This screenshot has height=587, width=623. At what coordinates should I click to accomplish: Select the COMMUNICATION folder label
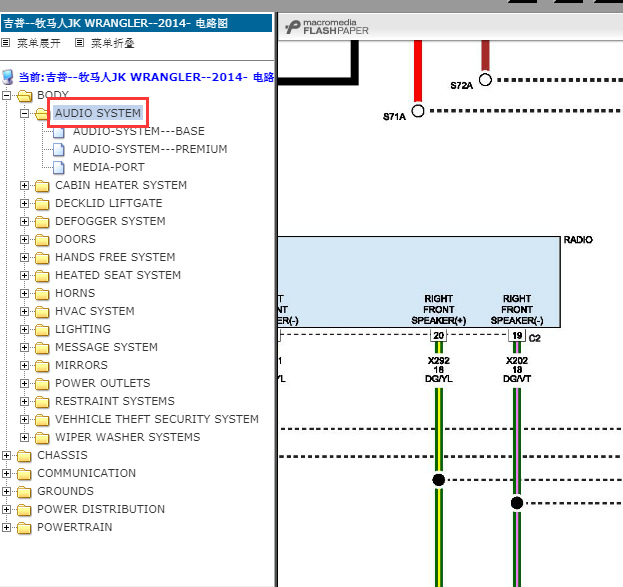87,473
